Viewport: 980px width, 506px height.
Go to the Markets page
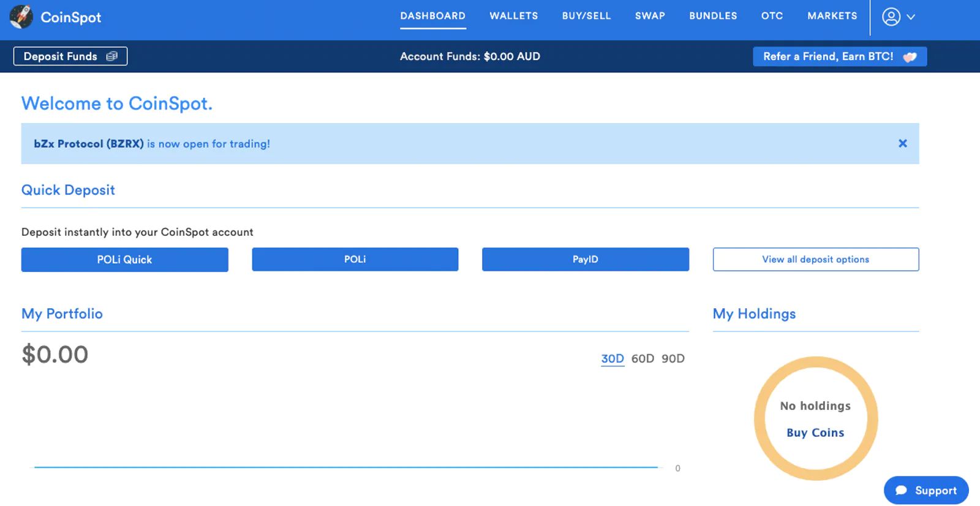coord(832,16)
